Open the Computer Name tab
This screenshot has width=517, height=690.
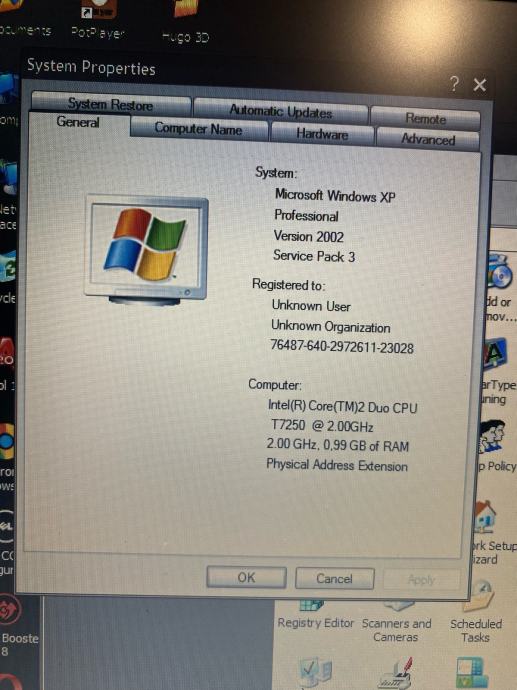coord(198,128)
